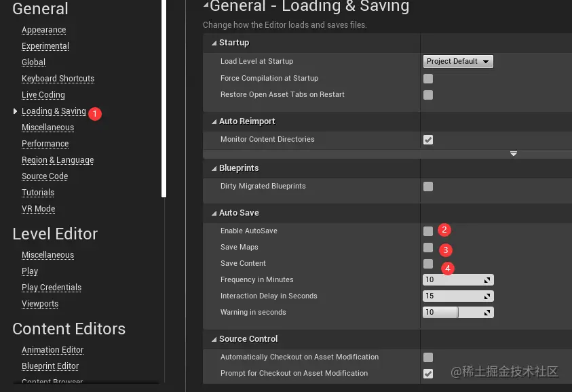Click the Enable AutoSave label

pyautogui.click(x=249, y=231)
